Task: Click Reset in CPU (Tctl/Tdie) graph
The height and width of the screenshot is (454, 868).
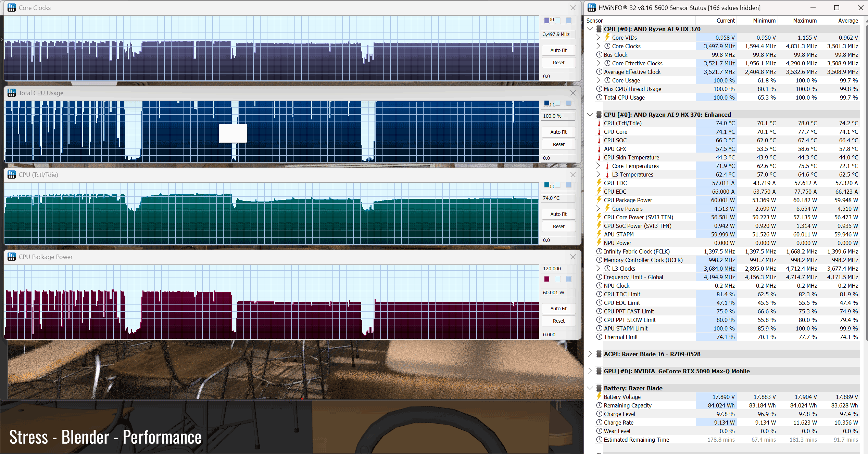Action: pos(558,226)
